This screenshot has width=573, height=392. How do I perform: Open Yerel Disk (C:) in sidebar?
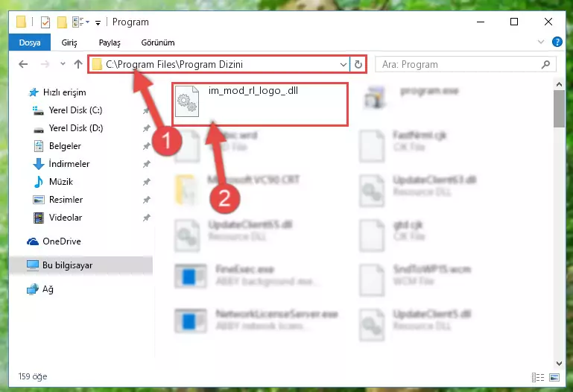coord(76,110)
